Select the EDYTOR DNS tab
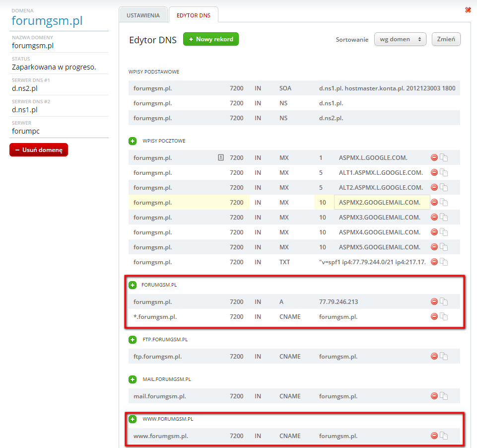The height and width of the screenshot is (448, 477). [x=194, y=15]
